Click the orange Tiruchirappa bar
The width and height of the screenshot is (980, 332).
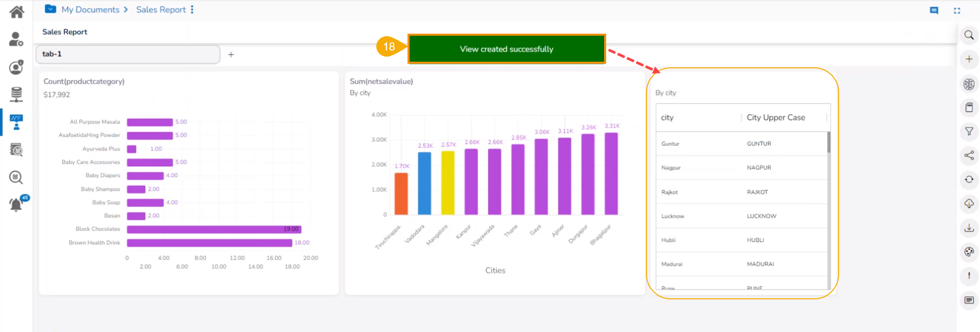coord(401,194)
